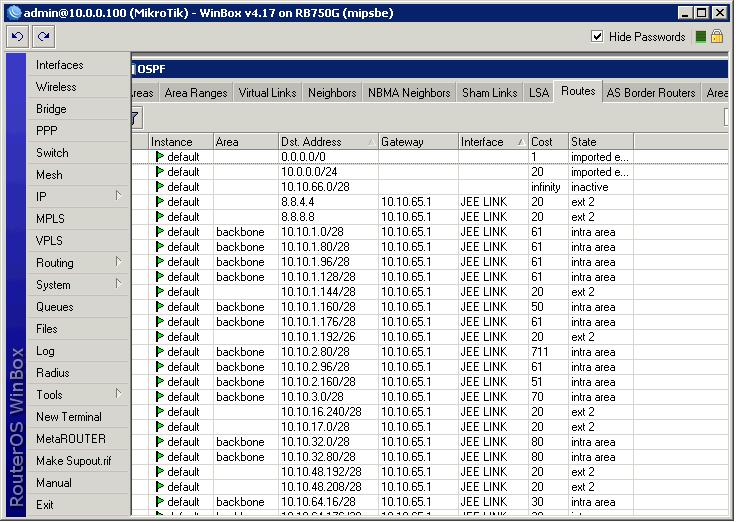Click the State column header
Viewport: 736px width, 522px height.
[x=601, y=142]
